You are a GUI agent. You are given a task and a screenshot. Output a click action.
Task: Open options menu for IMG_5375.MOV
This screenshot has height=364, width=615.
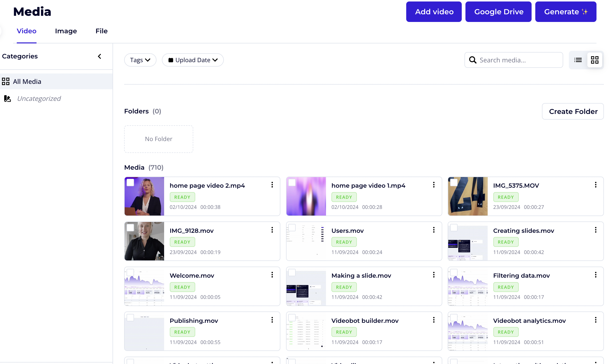point(596,185)
